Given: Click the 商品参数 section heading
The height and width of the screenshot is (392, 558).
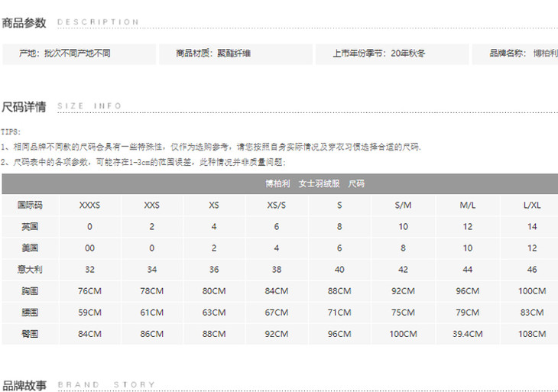Looking at the screenshot, I should 24,23.
